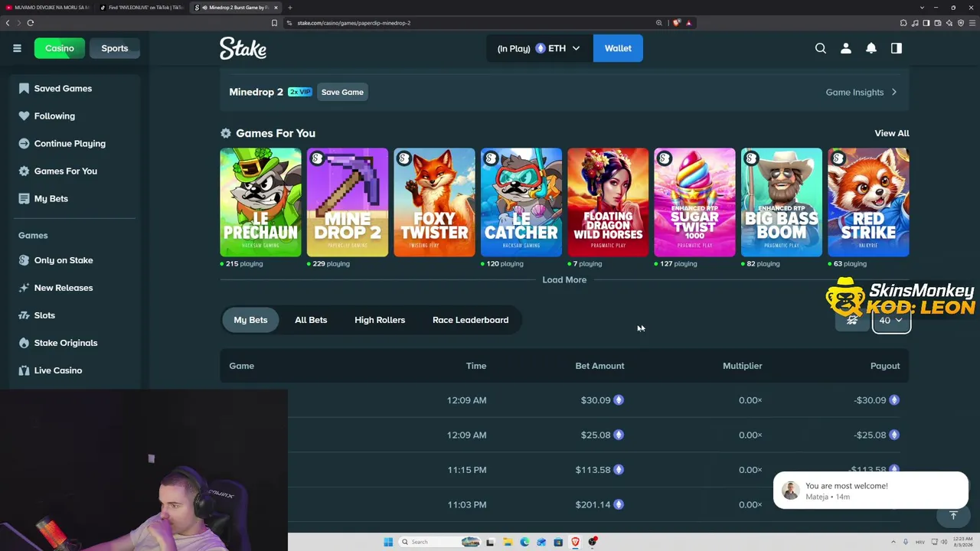The height and width of the screenshot is (551, 980).
Task: Open Microsoft Edge from the taskbar
Action: [524, 542]
